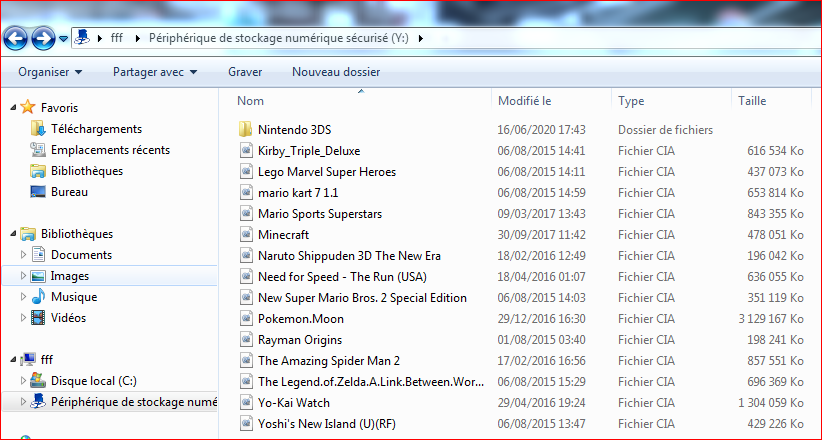Open Bureau icon in Favoris
This screenshot has height=440, width=822.
[38, 192]
